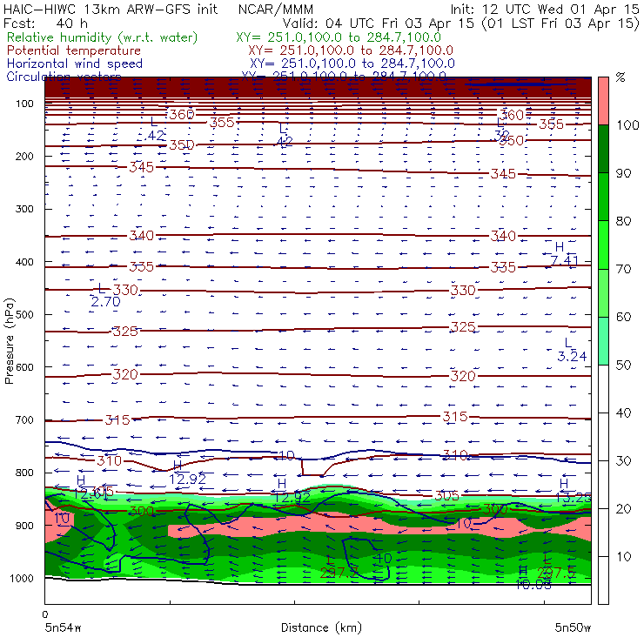Screen dimensions: 644x644
Task: Click the 600 hPa pressure tick label
Action: pyautogui.click(x=24, y=366)
